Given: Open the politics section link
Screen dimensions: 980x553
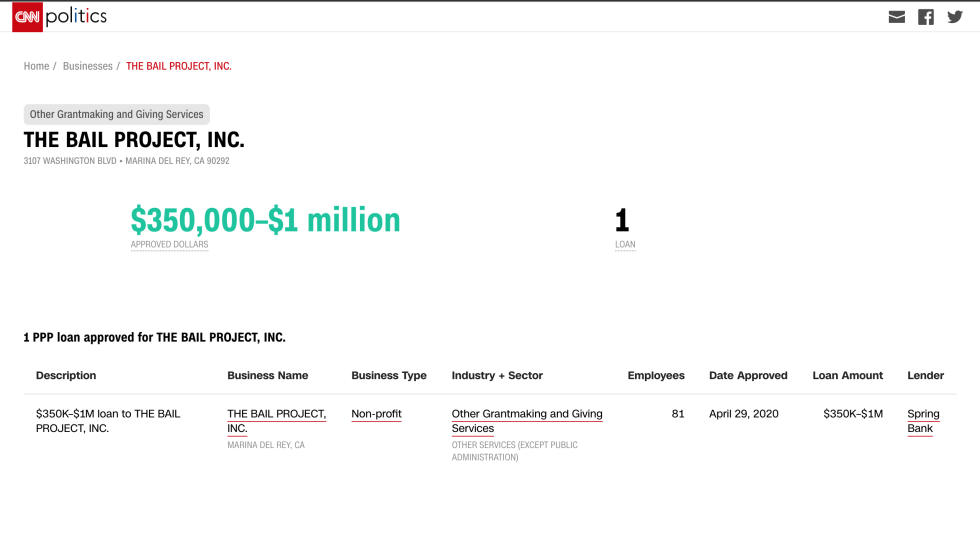Looking at the screenshot, I should [x=76, y=17].
